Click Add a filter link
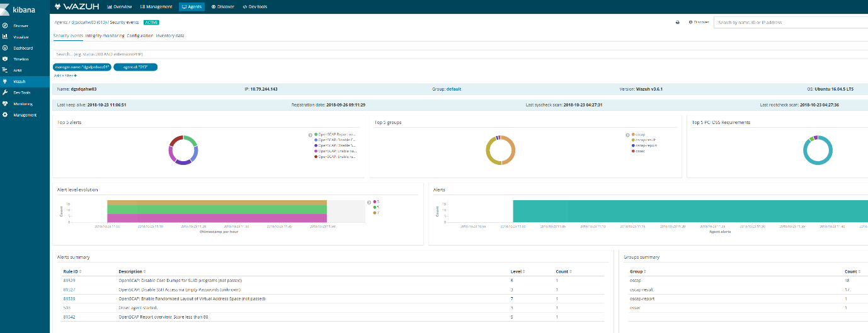Viewport: 868px width, 333px height. click(x=66, y=76)
